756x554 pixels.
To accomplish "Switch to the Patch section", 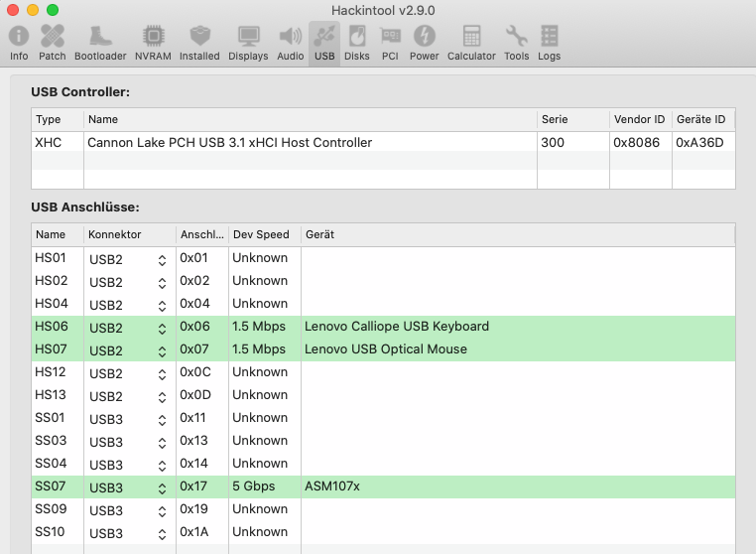I will [x=53, y=43].
